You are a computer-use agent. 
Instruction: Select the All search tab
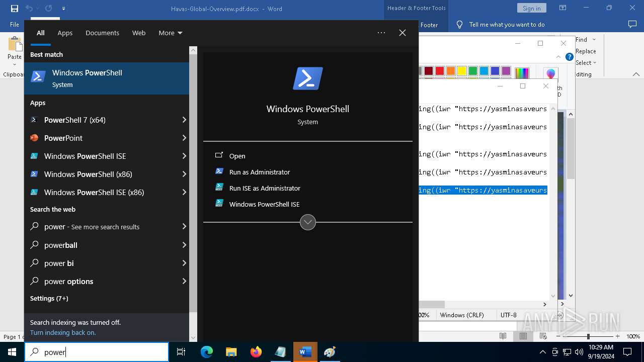coord(41,33)
